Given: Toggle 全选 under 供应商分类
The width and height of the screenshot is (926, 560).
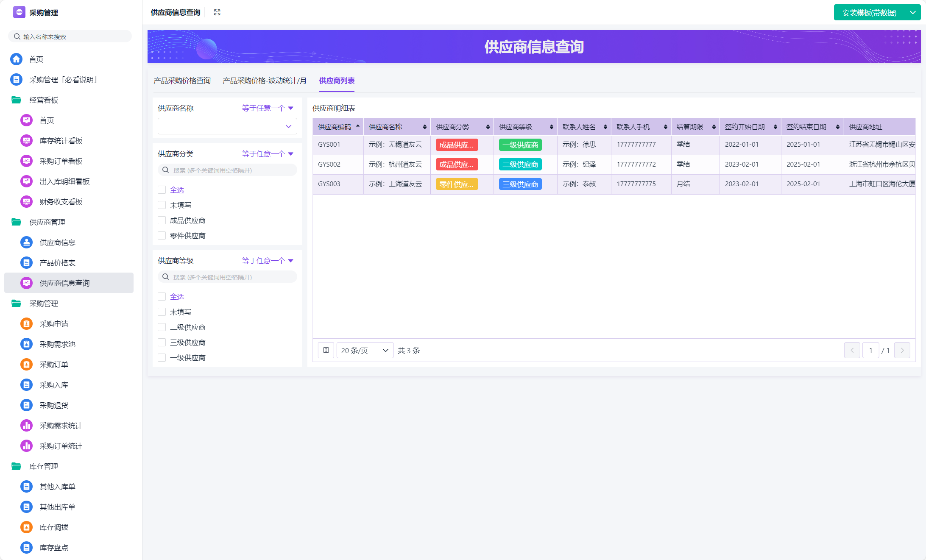Looking at the screenshot, I should 162,190.
